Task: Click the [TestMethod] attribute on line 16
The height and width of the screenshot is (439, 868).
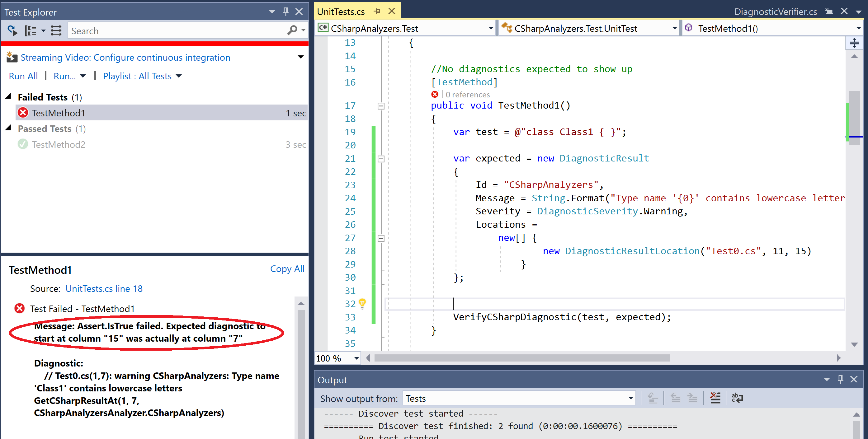Action: [x=464, y=82]
